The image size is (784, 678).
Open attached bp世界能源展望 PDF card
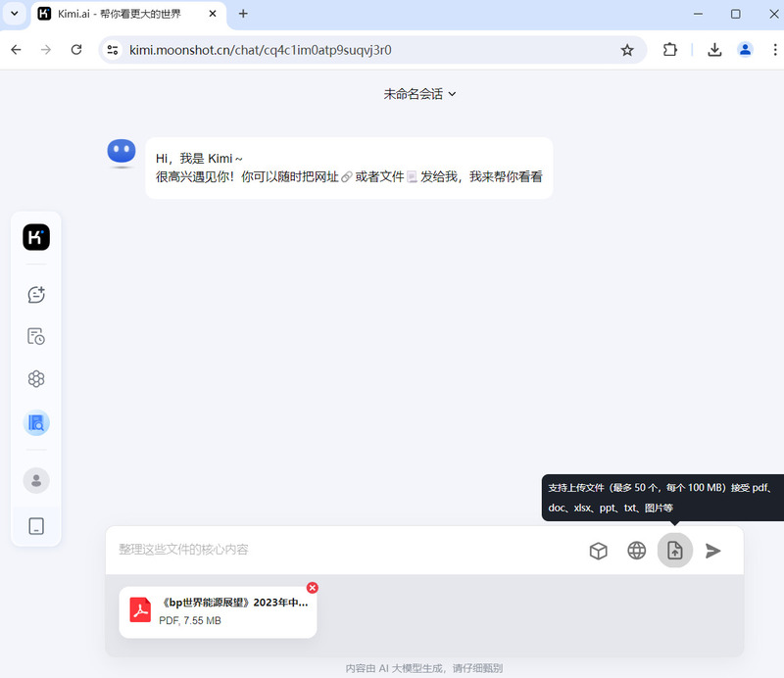(218, 612)
